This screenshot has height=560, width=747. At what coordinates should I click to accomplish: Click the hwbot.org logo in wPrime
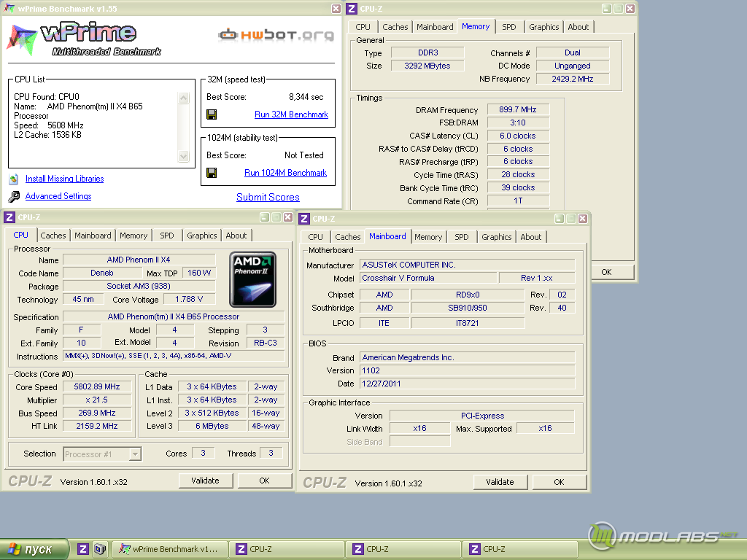(x=276, y=34)
